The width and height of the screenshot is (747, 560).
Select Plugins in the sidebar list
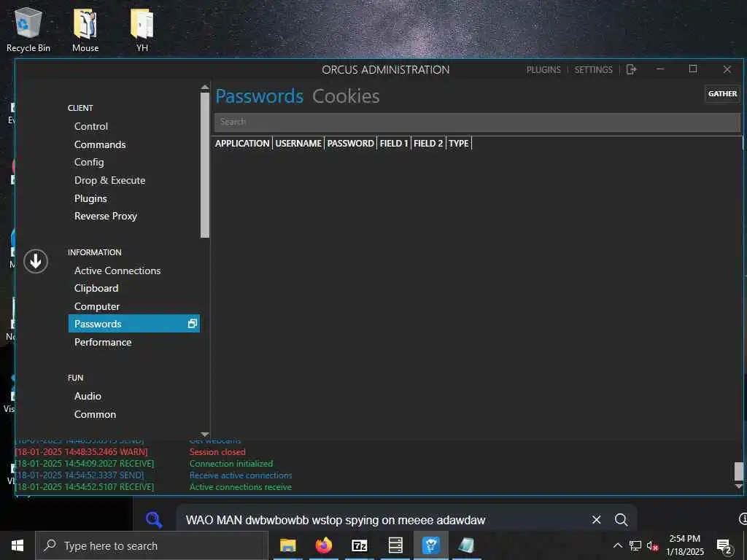(90, 198)
